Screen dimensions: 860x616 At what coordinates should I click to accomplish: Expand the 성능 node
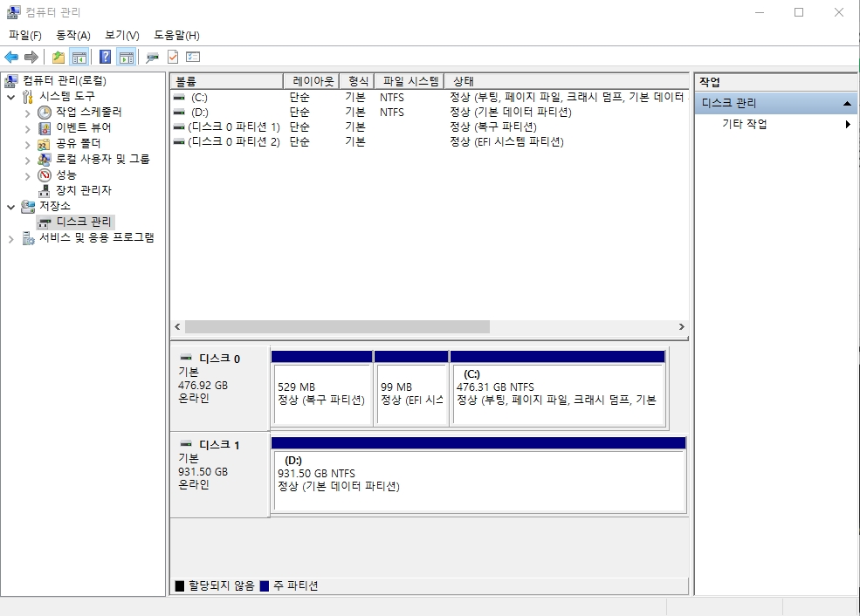(27, 176)
